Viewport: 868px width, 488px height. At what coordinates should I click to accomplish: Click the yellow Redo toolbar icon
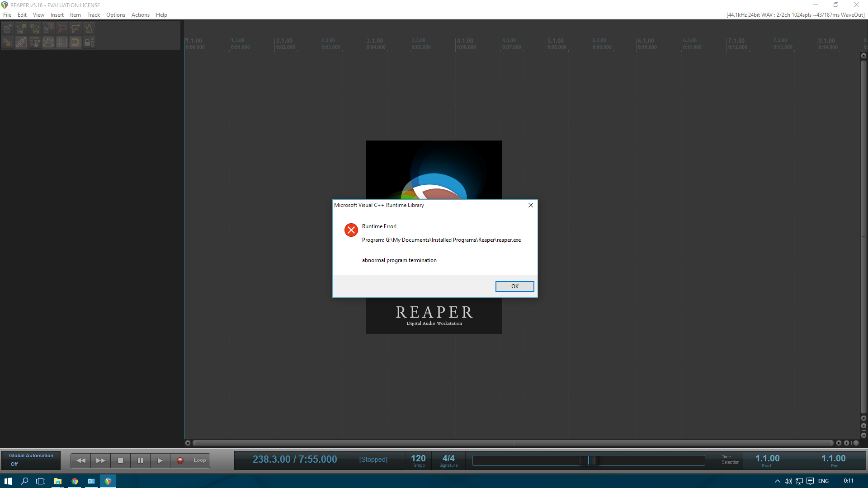coord(75,29)
